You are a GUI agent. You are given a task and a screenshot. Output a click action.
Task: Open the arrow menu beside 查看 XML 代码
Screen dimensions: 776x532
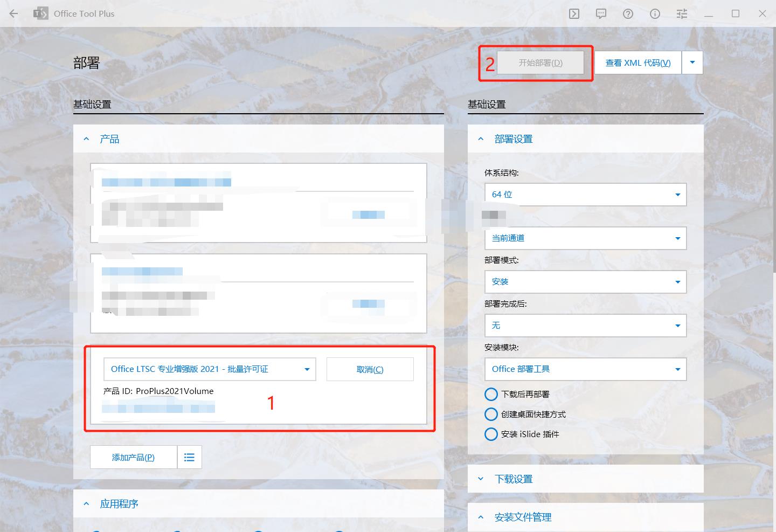tap(692, 63)
